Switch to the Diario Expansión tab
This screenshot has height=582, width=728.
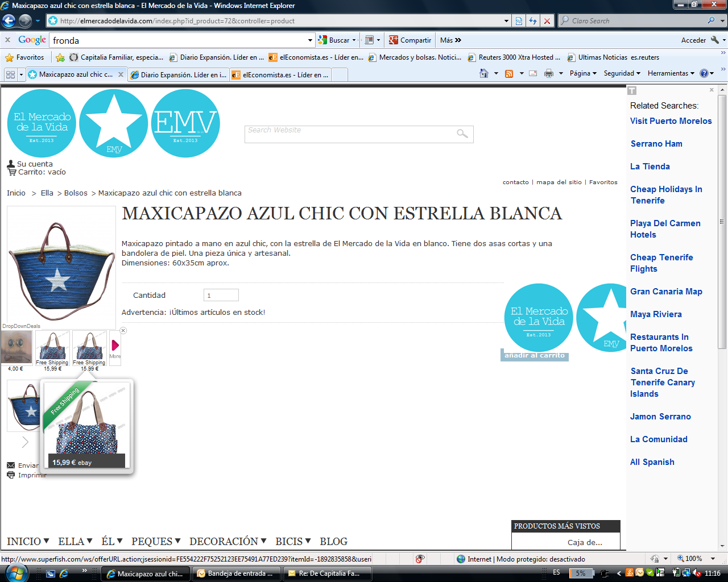click(x=178, y=74)
